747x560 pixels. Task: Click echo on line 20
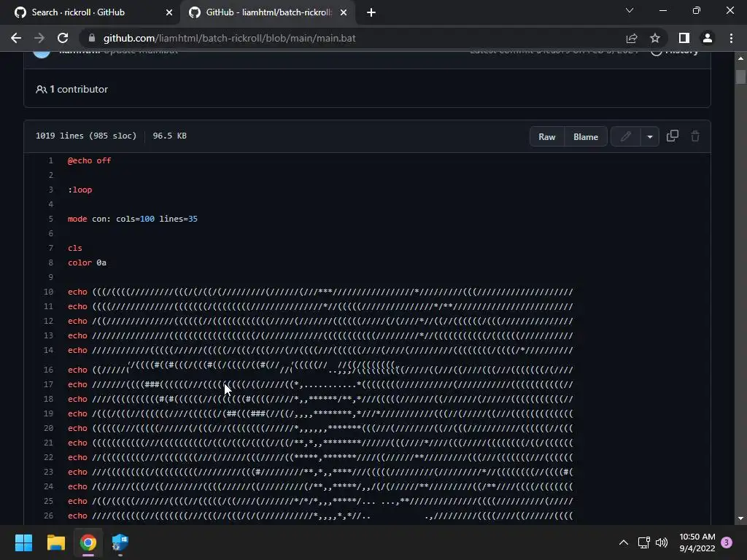tap(77, 428)
